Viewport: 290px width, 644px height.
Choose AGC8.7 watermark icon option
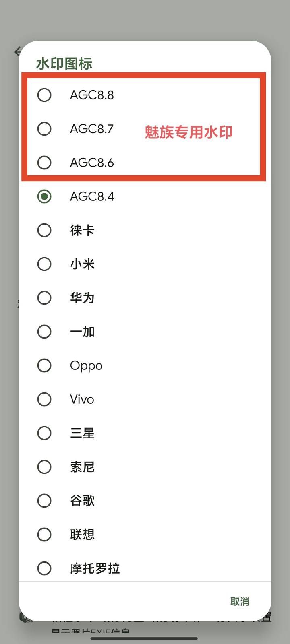tap(44, 129)
